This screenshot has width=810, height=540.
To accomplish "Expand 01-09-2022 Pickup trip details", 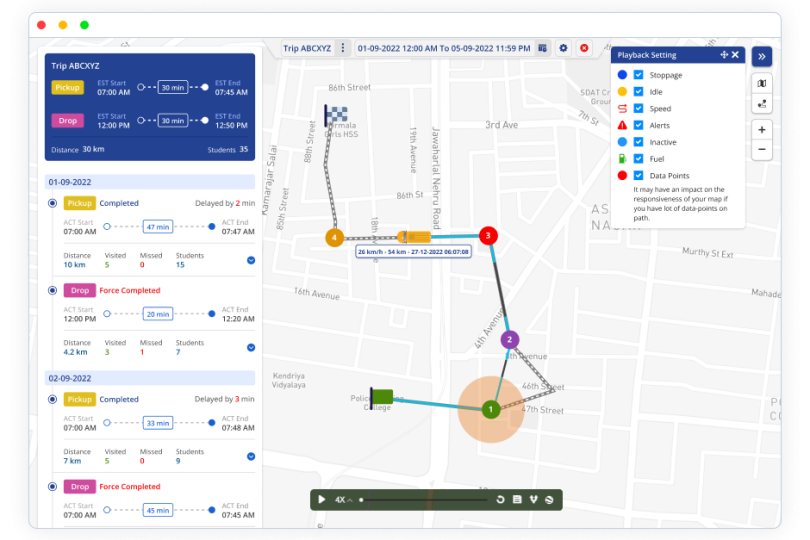I will pos(250,260).
